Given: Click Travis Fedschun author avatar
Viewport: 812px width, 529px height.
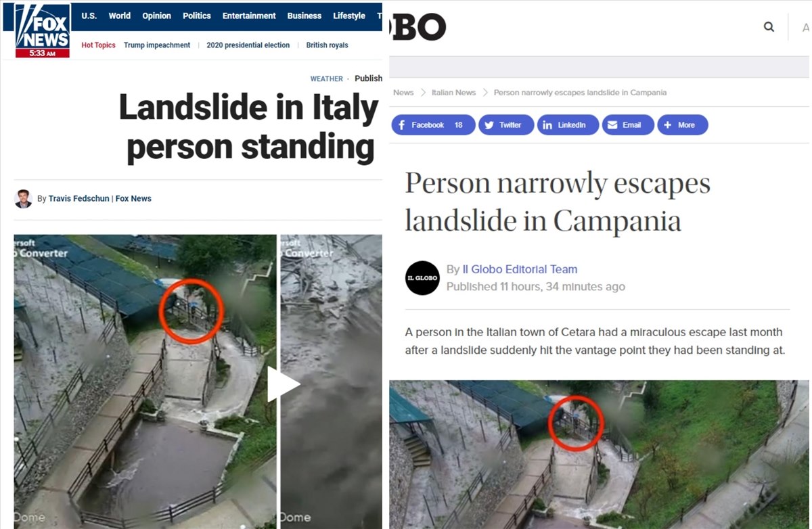Looking at the screenshot, I should (x=23, y=199).
